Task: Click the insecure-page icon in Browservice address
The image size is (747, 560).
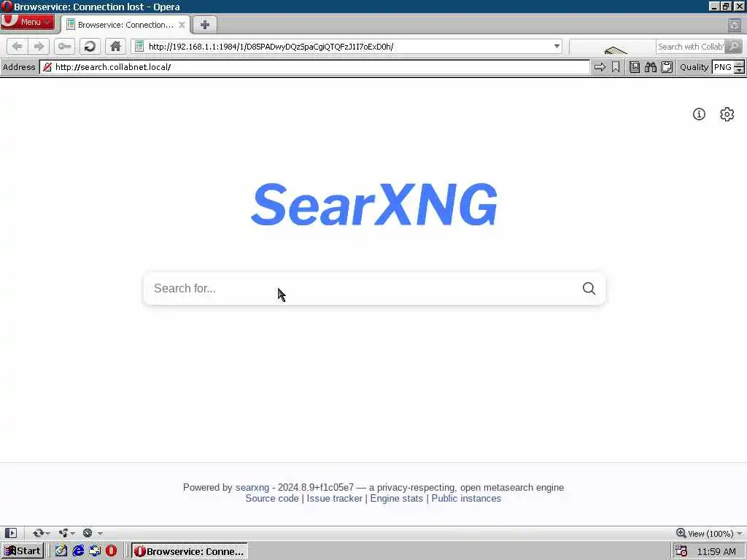Action: pyautogui.click(x=47, y=67)
